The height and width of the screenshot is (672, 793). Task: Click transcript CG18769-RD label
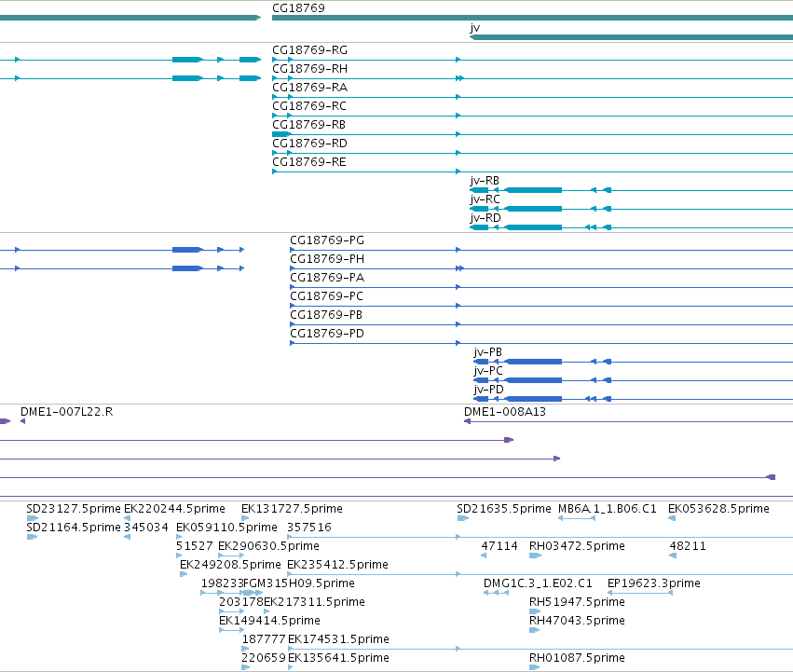point(309,144)
